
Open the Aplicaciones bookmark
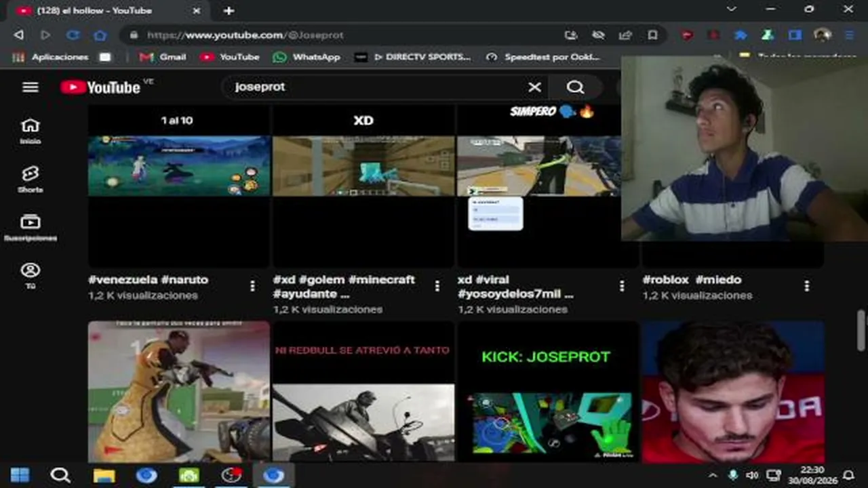[x=52, y=57]
